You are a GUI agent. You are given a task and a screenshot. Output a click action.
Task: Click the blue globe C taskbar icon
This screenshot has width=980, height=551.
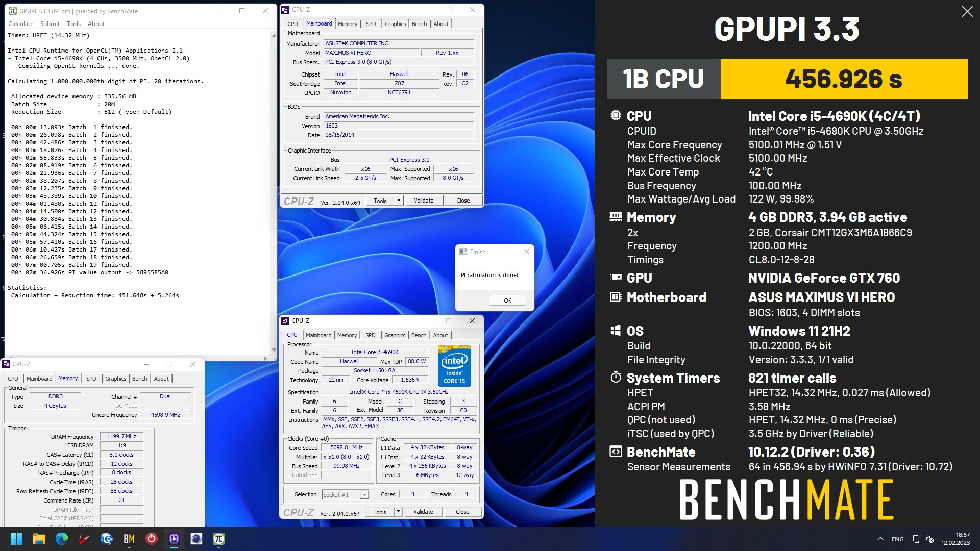[x=107, y=539]
